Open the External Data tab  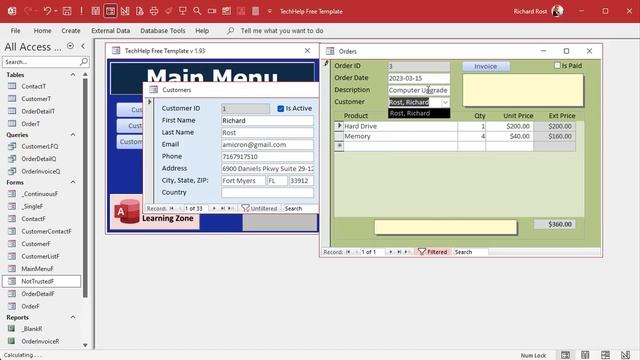(x=111, y=31)
